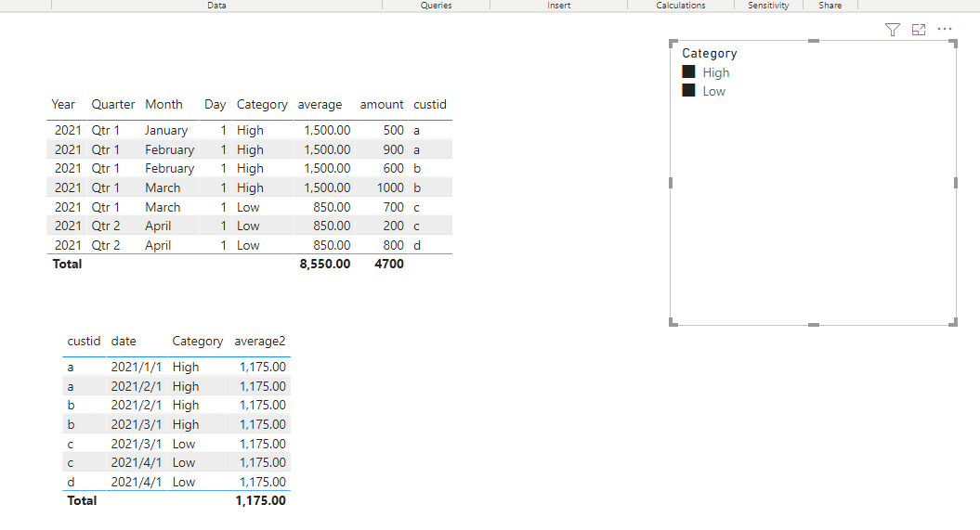Viewport: 980px width, 530px height.
Task: Click the Category slicer header
Action: click(710, 54)
